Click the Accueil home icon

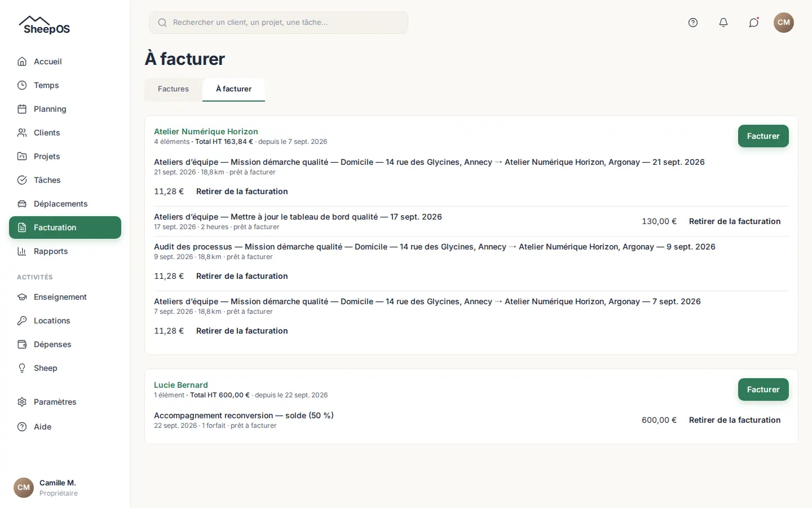click(22, 62)
